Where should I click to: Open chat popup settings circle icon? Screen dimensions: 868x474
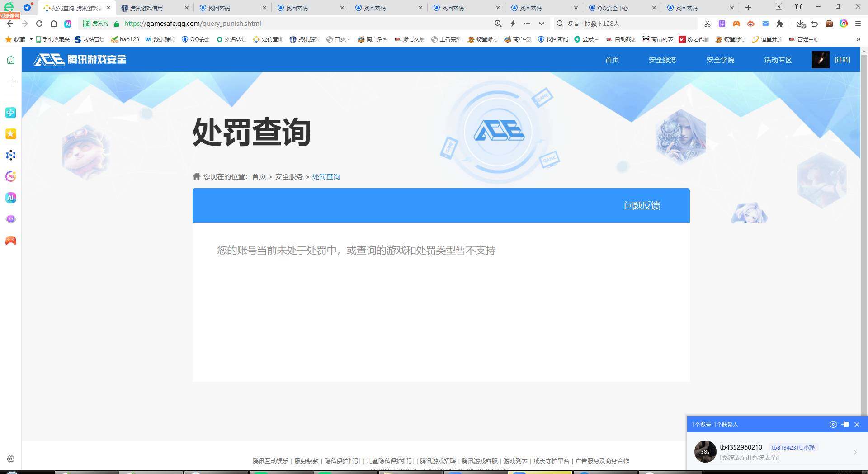pyautogui.click(x=833, y=424)
